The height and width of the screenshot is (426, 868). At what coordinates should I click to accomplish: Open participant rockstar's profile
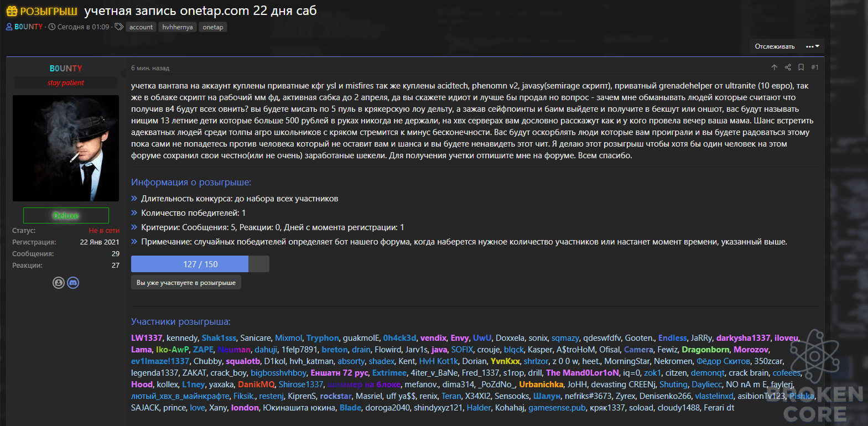[x=336, y=396]
